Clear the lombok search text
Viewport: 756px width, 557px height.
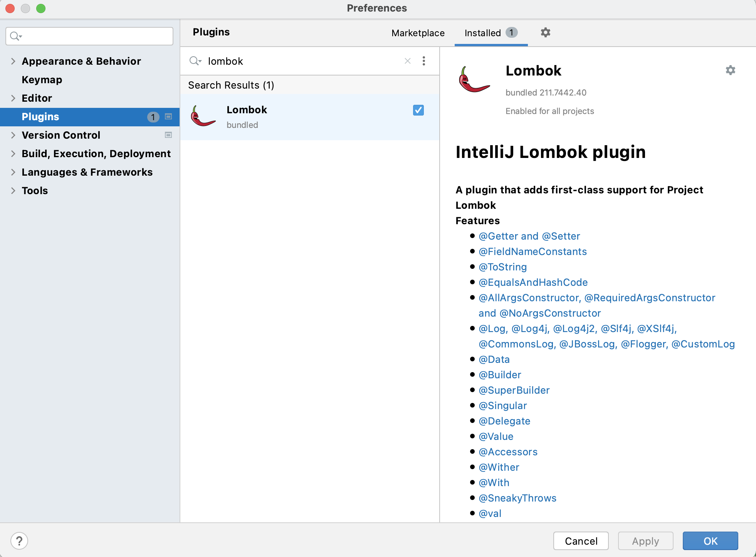tap(407, 61)
